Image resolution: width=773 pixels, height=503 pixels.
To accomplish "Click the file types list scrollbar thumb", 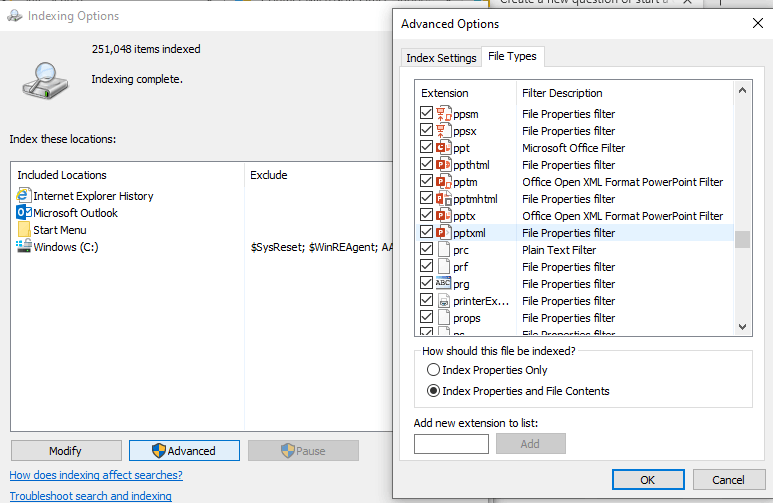I will [742, 240].
